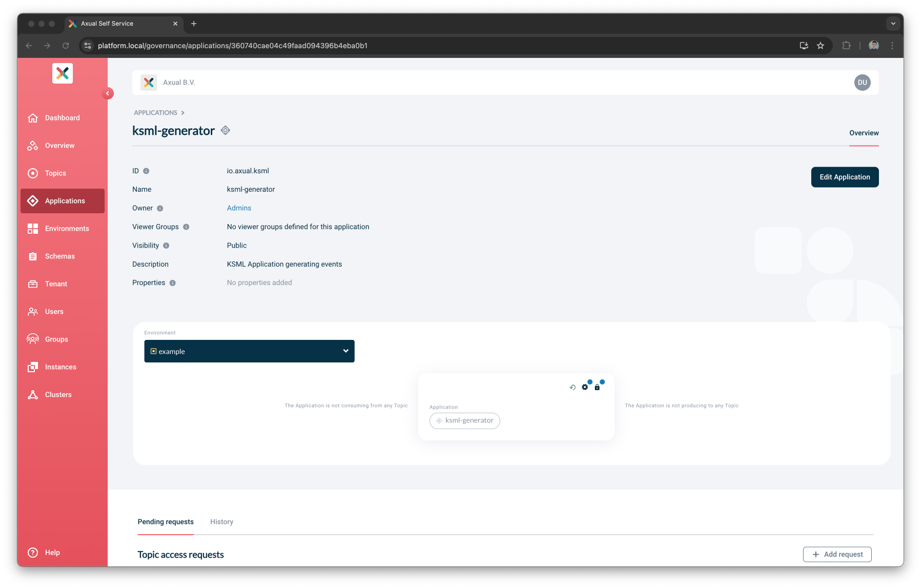
Task: Navigate to Clusters in sidebar
Action: tap(62, 395)
